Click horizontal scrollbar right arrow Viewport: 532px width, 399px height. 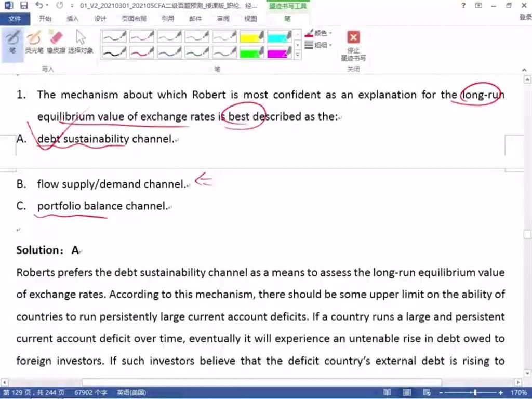coord(518,382)
